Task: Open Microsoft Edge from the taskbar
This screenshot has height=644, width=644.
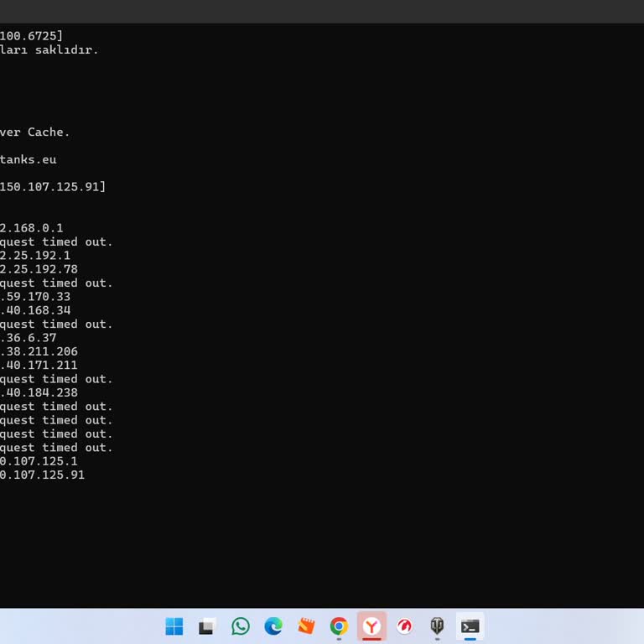Action: click(273, 626)
